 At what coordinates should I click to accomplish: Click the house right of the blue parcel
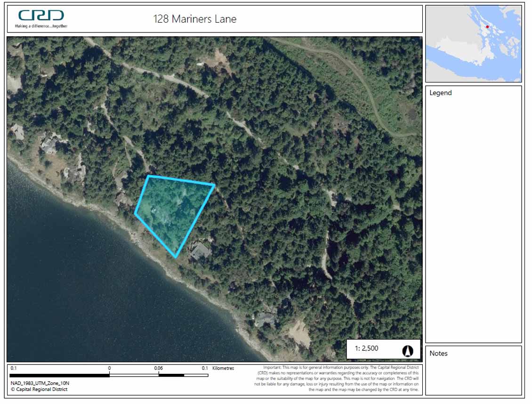(201, 251)
